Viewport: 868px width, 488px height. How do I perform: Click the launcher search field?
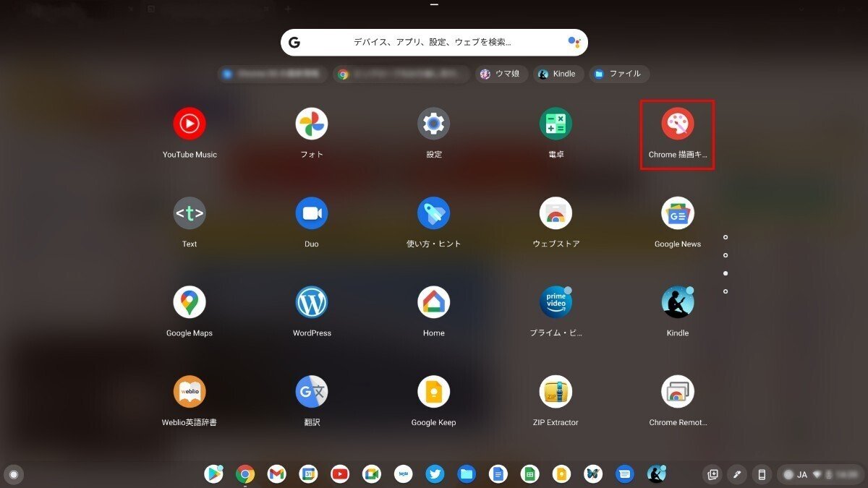tap(434, 43)
